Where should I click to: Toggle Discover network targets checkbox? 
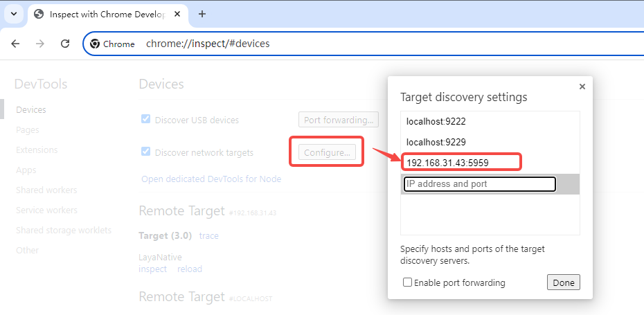pos(145,152)
